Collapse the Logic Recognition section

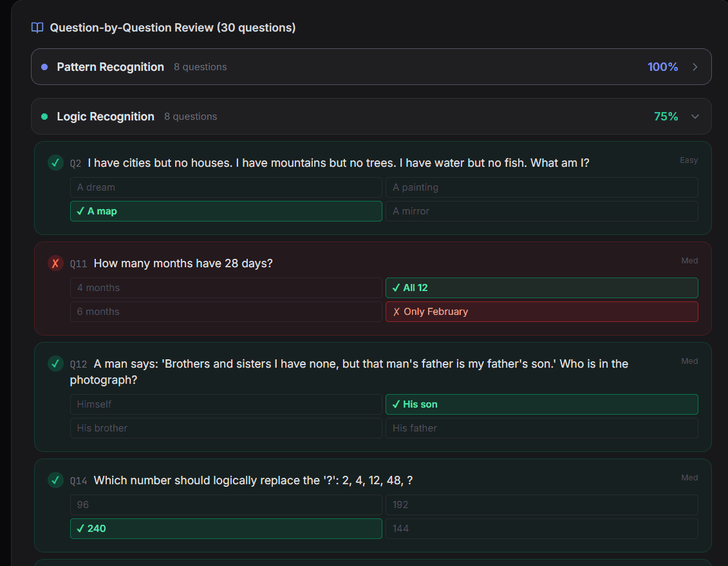click(x=695, y=117)
